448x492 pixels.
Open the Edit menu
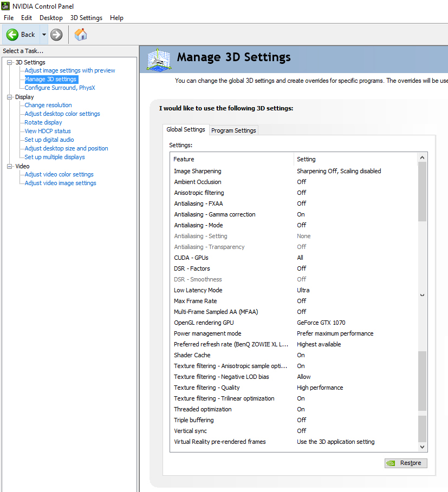[27, 18]
